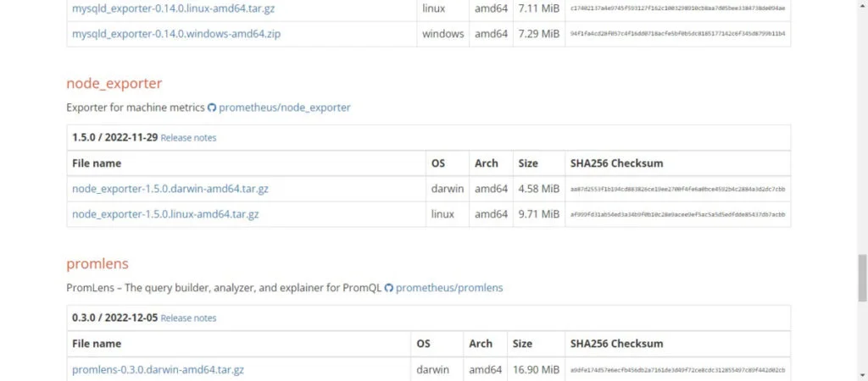
Task: Click the SHA256 checksum for node_exporter linux file
Action: [x=677, y=215]
